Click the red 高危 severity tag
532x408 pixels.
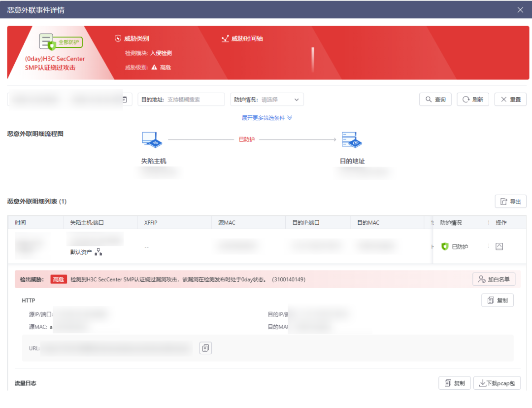59,279
